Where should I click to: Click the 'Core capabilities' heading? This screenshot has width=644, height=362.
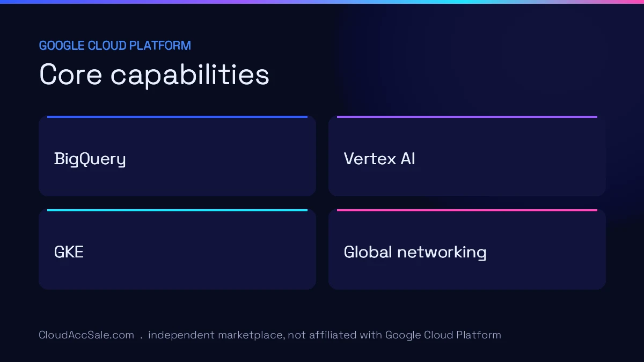[155, 74]
